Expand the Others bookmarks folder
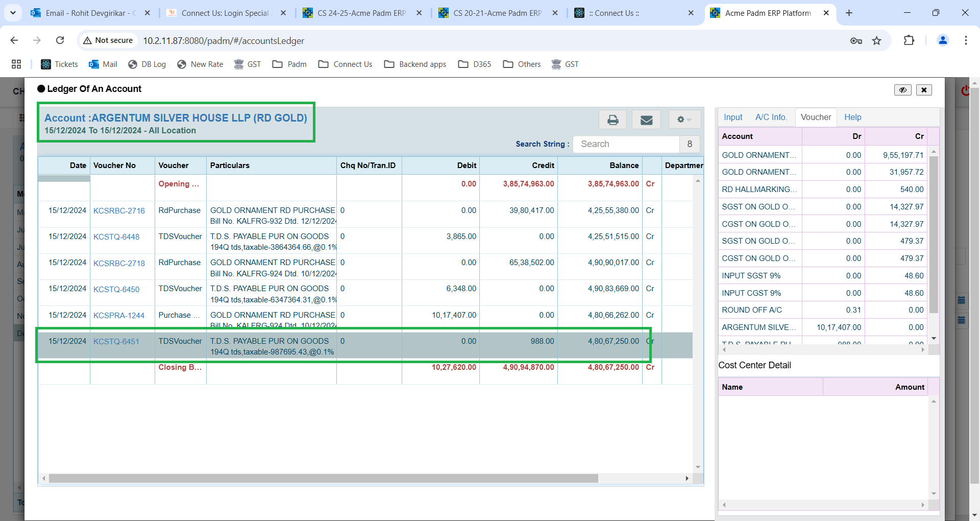 pyautogui.click(x=522, y=64)
